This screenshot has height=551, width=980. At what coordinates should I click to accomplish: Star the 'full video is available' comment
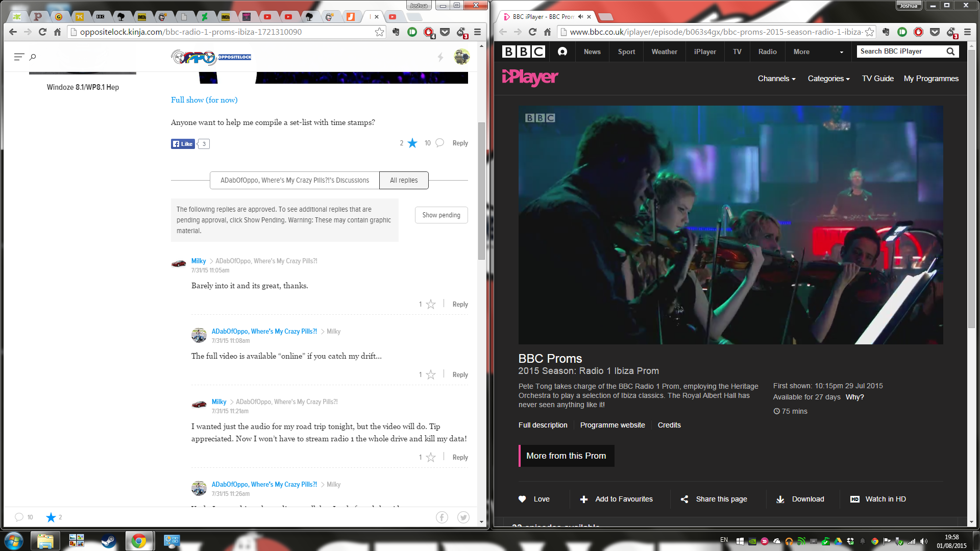431,375
